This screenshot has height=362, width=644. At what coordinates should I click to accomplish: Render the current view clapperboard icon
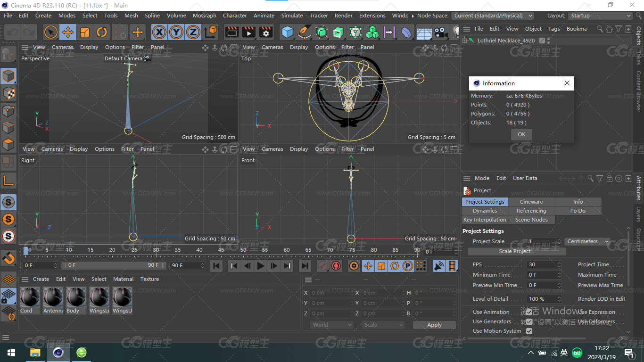tap(231, 32)
